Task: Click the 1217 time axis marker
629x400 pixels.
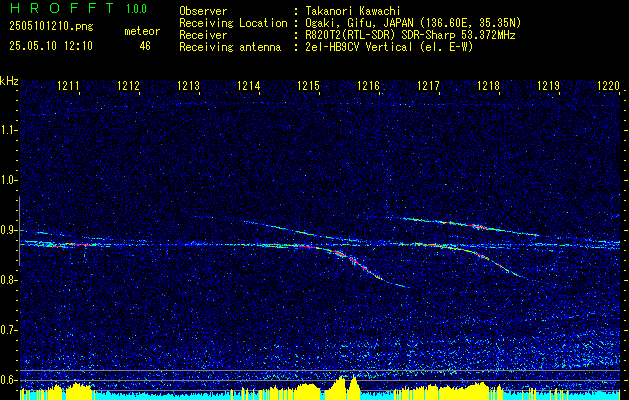Action: click(429, 85)
